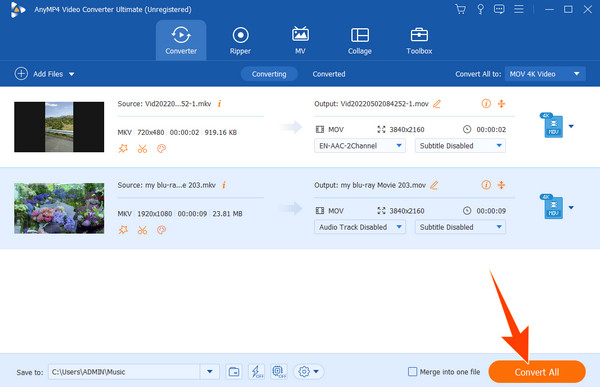Click source name Vid20220...52-1.mkv text
The image size is (600, 387).
point(178,104)
